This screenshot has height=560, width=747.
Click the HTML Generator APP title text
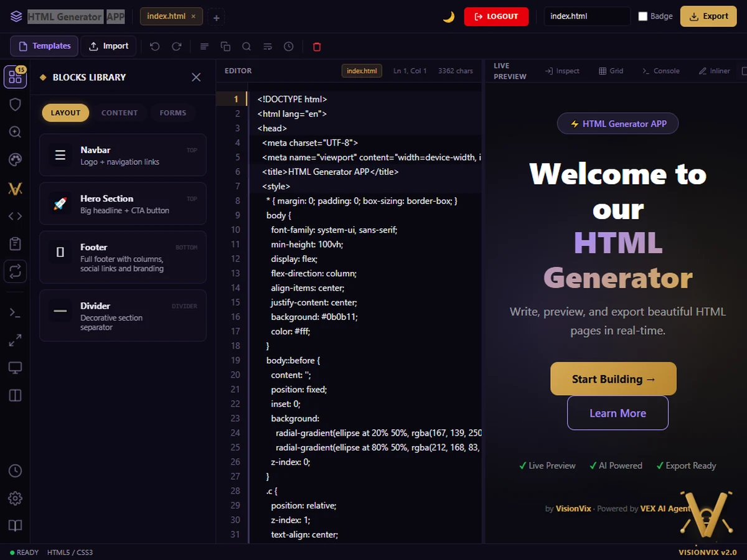[x=76, y=17]
